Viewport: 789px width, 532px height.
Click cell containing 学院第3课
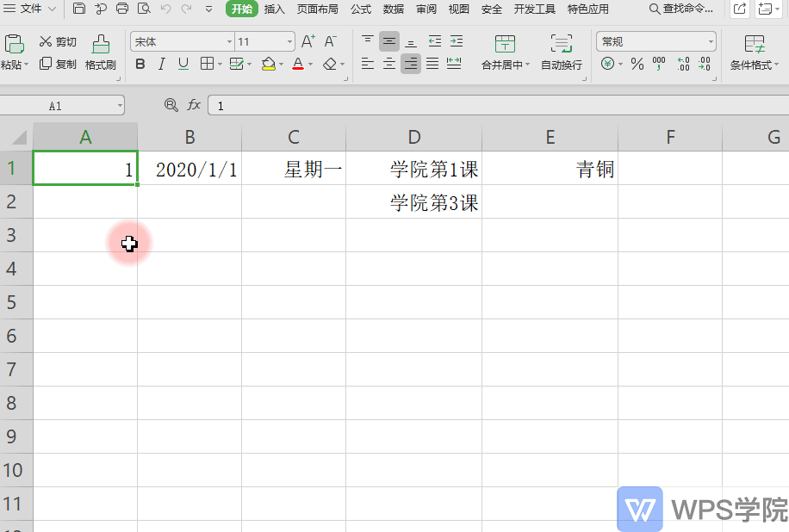click(x=413, y=201)
